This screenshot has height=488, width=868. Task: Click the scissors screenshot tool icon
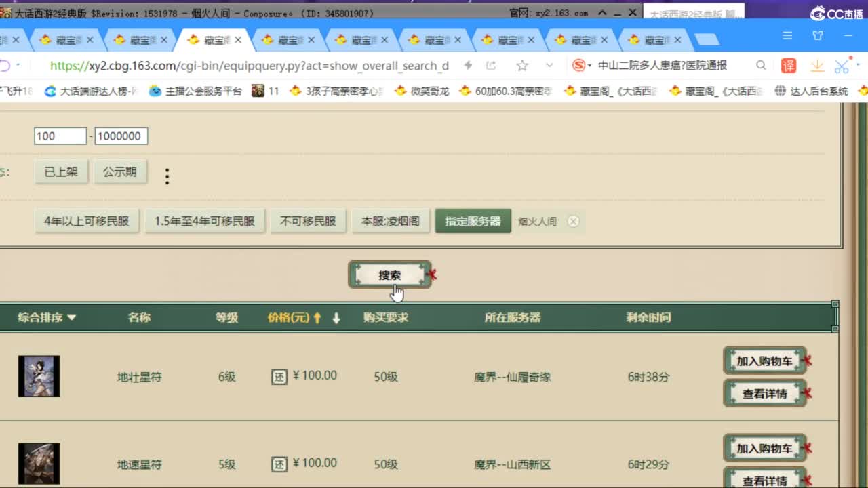842,66
